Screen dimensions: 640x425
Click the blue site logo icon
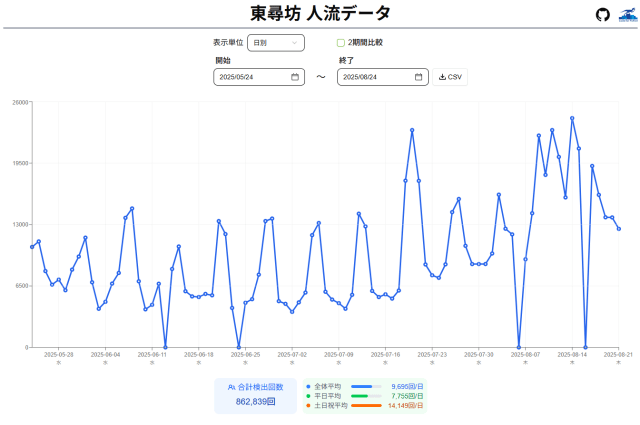point(628,15)
